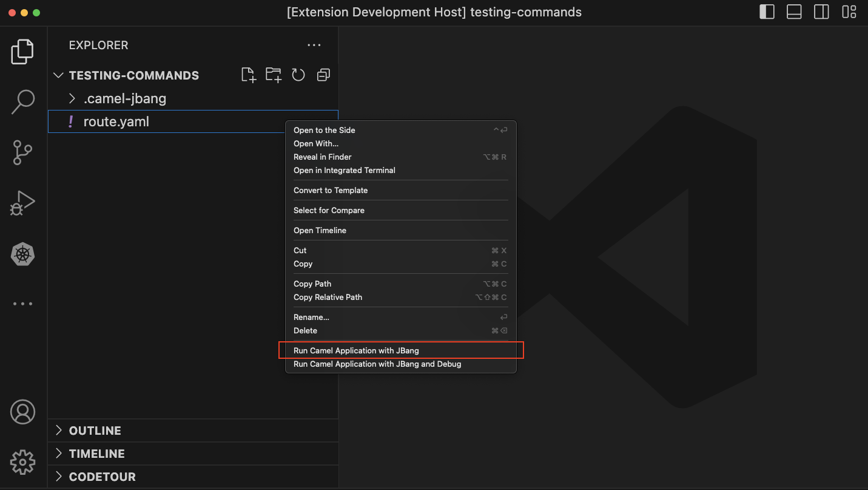This screenshot has width=868, height=490.
Task: Select the Run and Debug icon
Action: tap(22, 203)
